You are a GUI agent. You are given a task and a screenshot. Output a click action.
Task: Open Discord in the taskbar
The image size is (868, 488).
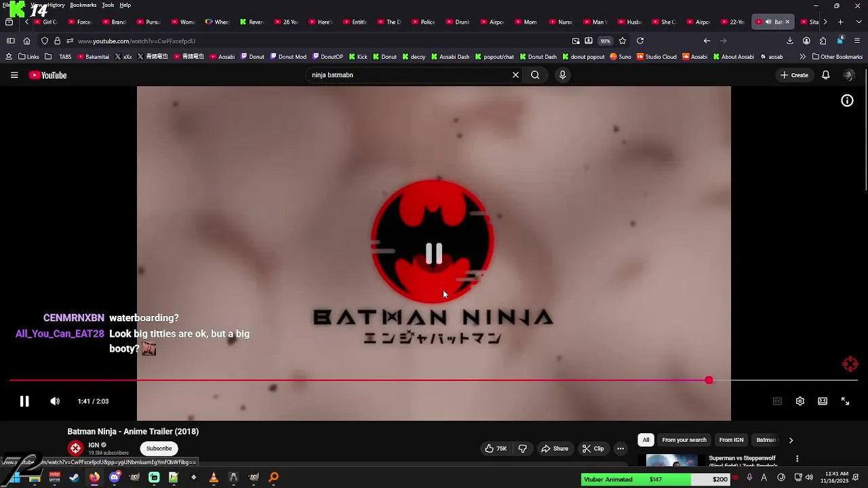pyautogui.click(x=115, y=477)
